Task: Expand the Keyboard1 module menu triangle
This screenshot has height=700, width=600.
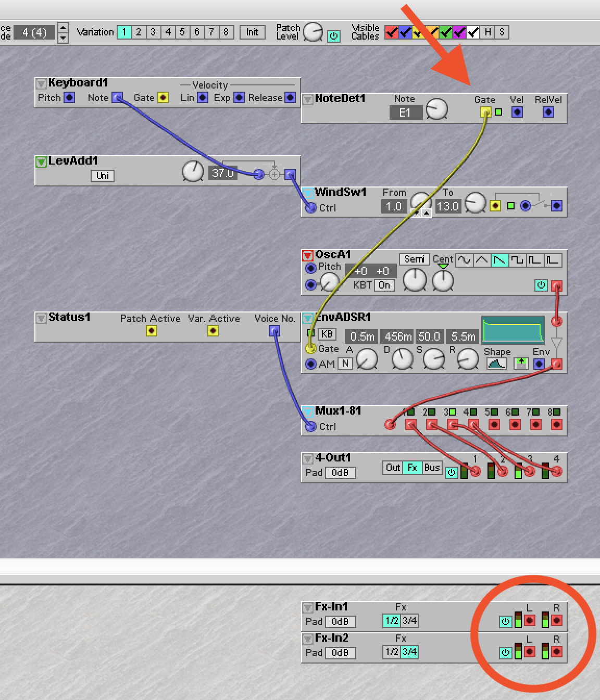Action: (41, 84)
